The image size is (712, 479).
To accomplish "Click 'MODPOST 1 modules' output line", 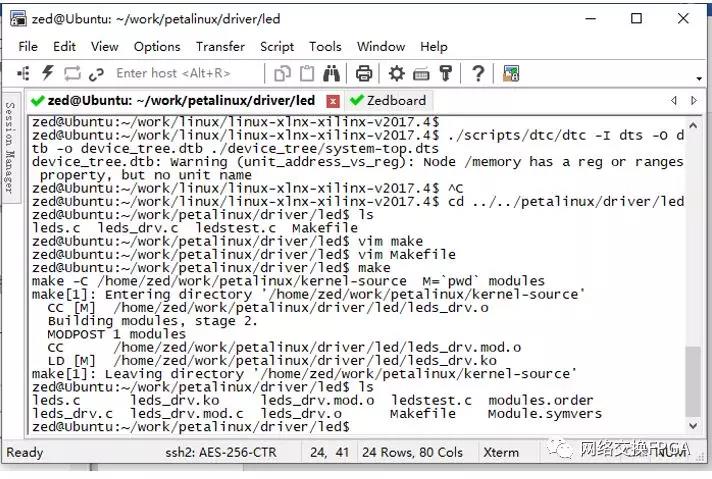I will (117, 334).
